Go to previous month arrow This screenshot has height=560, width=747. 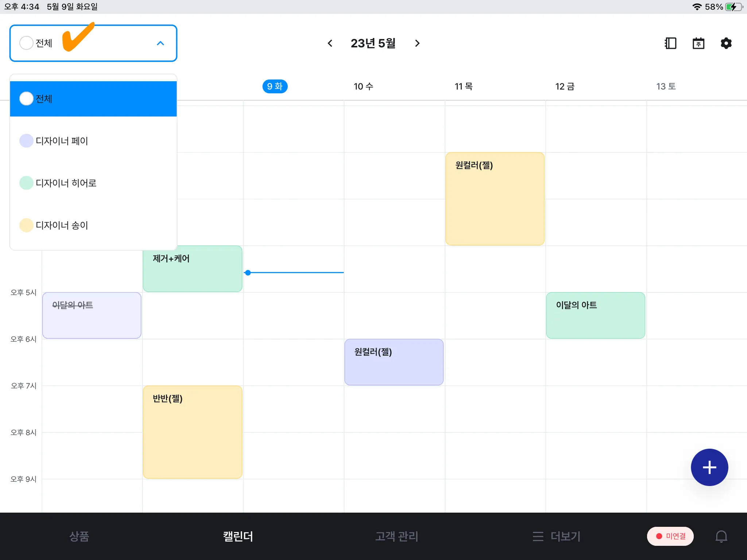[330, 43]
